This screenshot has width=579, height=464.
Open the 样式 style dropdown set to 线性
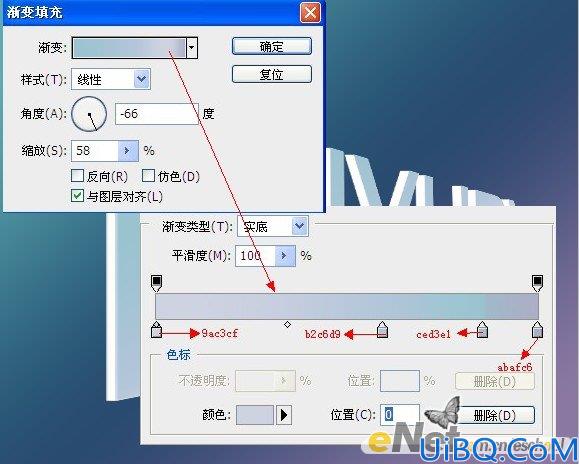click(111, 79)
